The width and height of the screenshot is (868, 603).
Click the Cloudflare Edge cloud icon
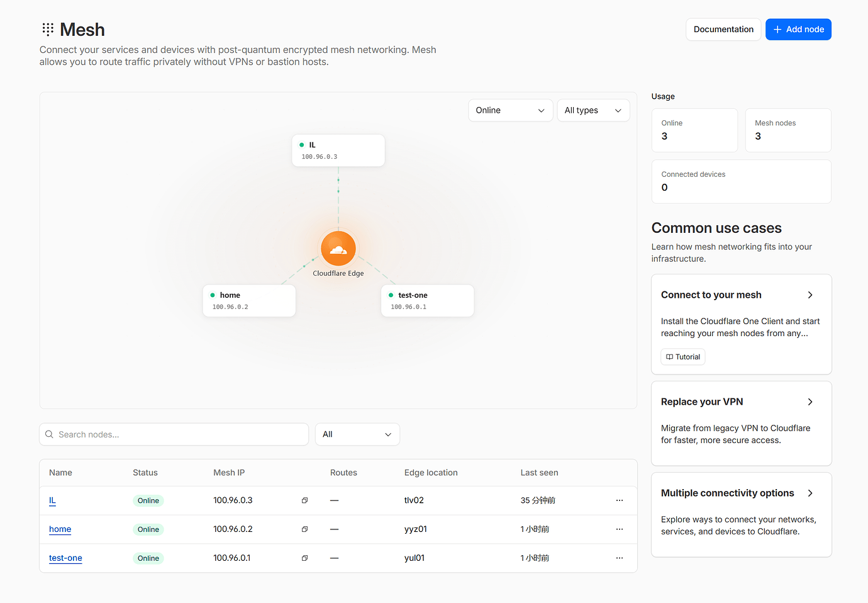338,249
